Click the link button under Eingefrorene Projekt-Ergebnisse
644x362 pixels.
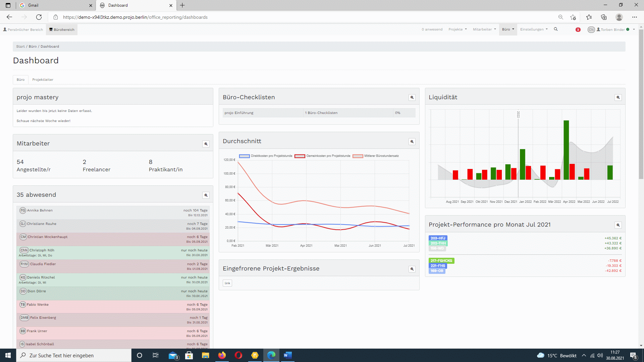tap(227, 283)
